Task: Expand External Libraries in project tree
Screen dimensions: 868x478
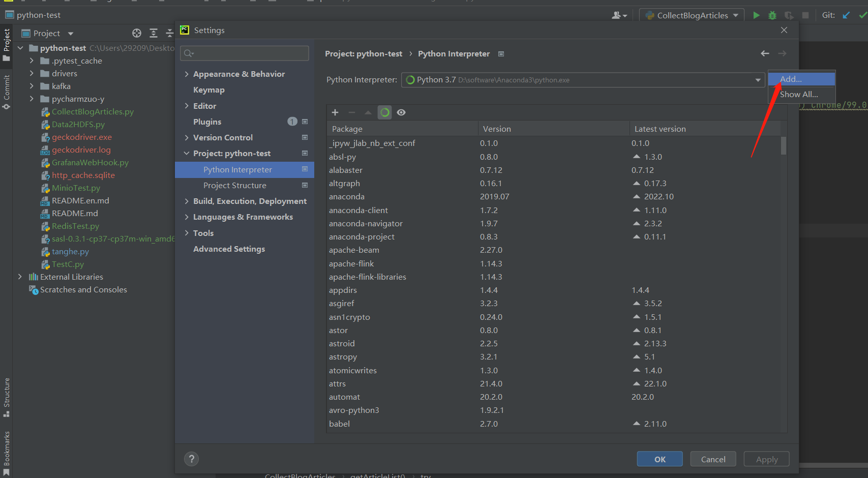Action: pos(20,277)
